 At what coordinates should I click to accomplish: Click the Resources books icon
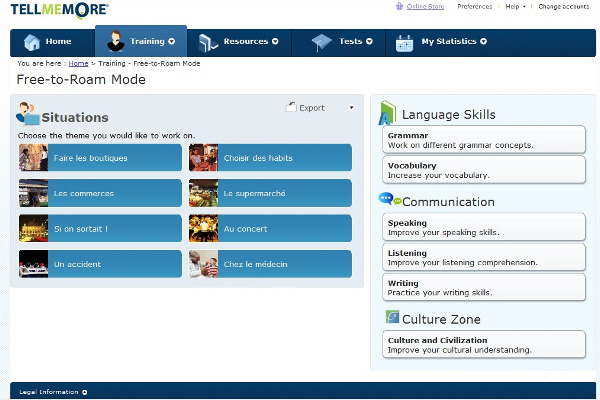click(208, 42)
